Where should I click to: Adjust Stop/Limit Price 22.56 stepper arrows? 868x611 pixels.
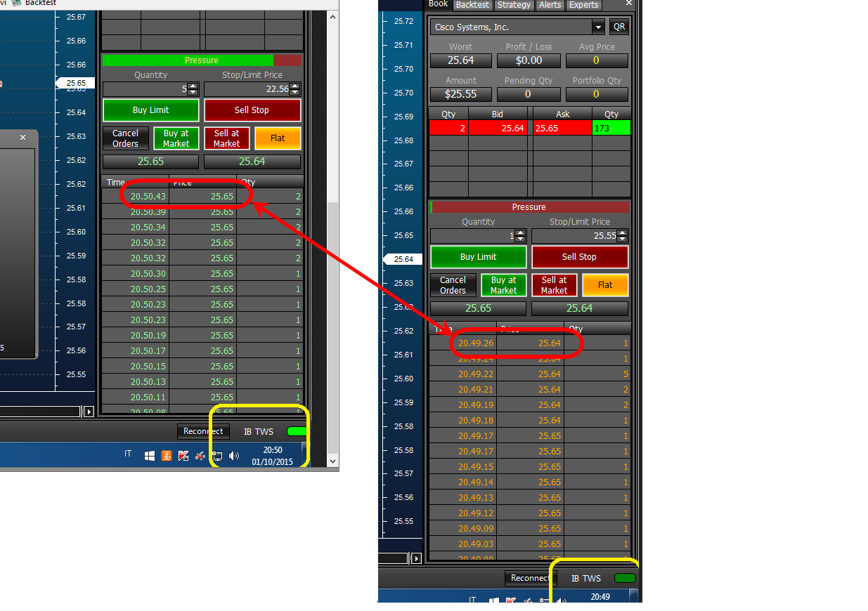(294, 89)
